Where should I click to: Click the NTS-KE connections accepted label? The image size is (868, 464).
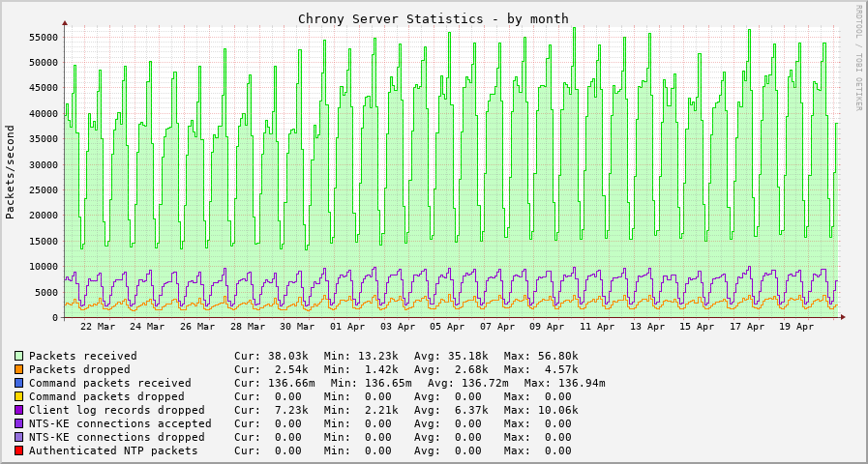[120, 423]
